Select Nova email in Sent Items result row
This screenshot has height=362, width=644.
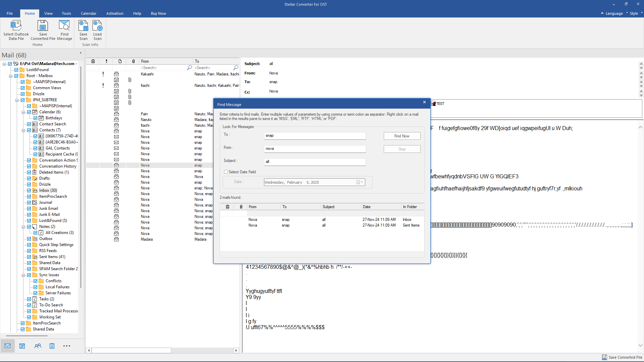point(252,226)
